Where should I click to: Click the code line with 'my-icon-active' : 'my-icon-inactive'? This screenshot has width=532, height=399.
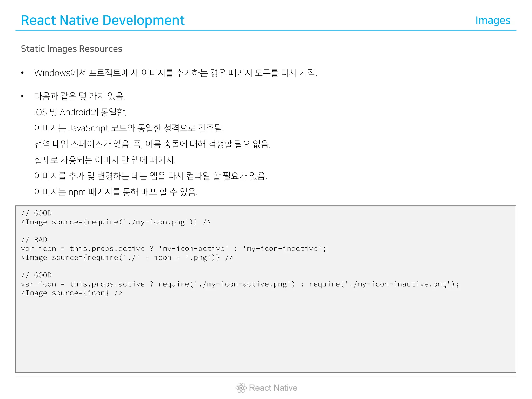tap(174, 249)
